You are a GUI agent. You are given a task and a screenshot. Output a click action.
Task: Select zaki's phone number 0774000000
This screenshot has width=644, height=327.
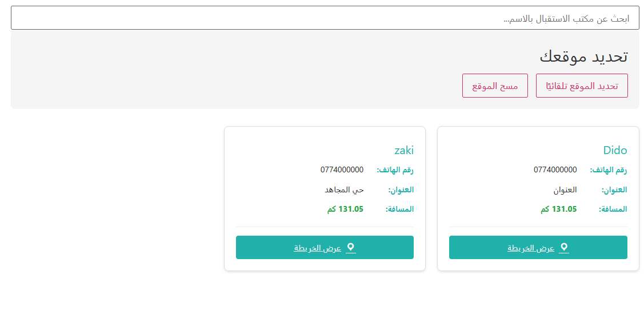(x=342, y=169)
